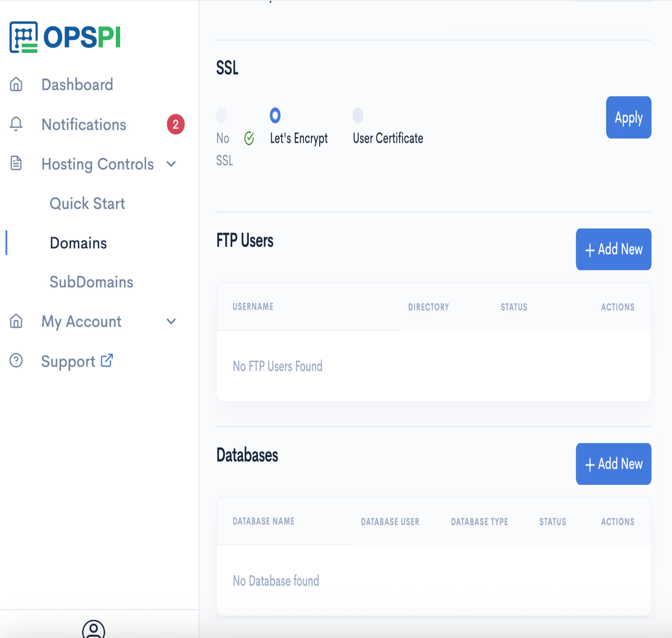Click the Dashboard home icon
This screenshot has height=638, width=672.
tap(16, 84)
